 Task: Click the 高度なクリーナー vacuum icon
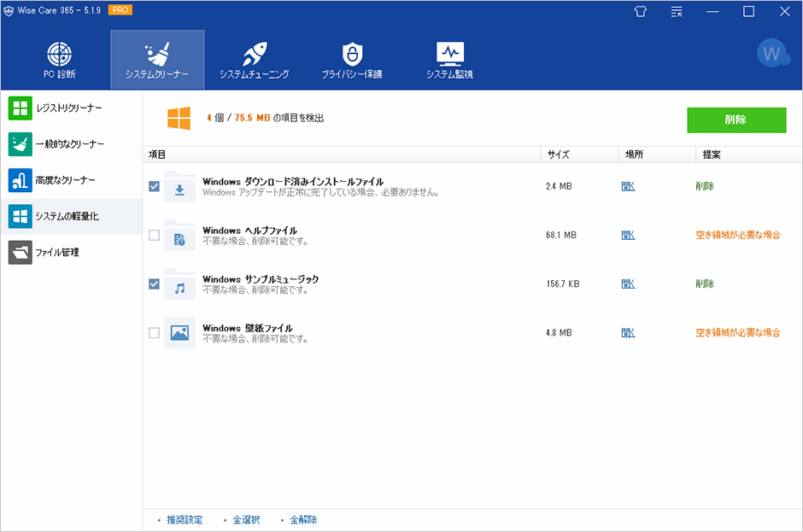pyautogui.click(x=21, y=180)
